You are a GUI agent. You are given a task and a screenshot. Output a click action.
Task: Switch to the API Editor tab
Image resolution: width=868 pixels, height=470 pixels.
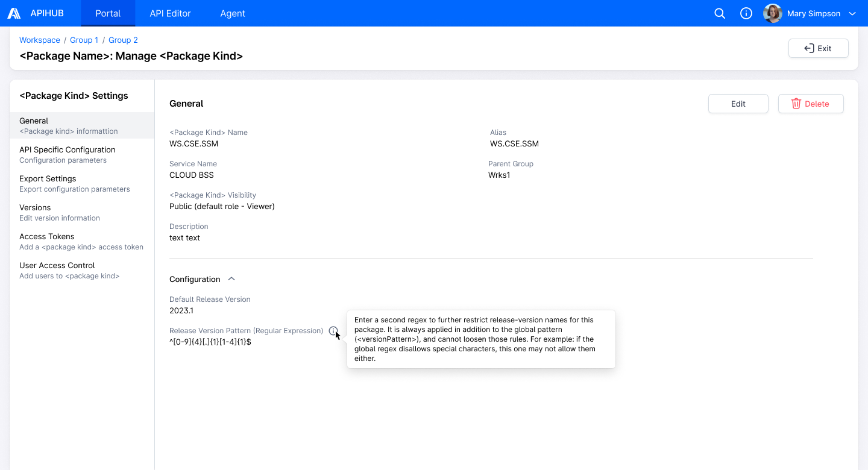pyautogui.click(x=170, y=13)
